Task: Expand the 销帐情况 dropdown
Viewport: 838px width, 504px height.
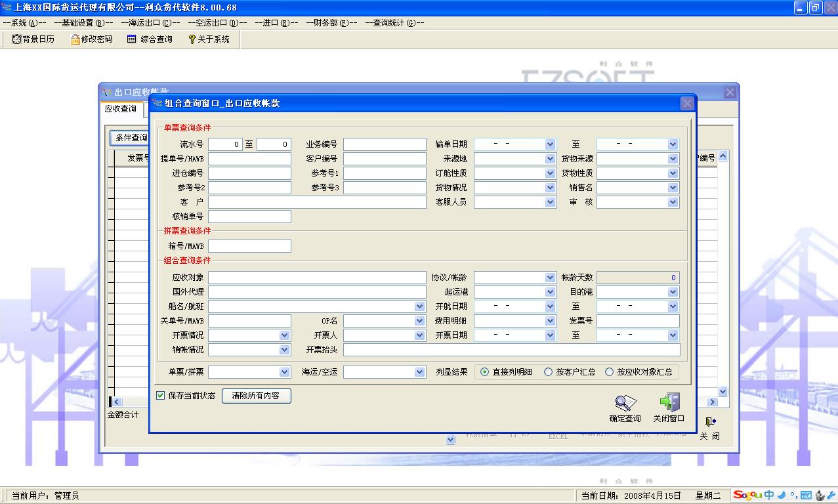Action: point(284,350)
